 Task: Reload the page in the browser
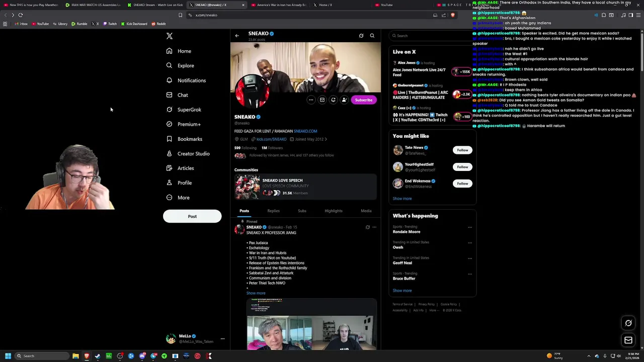click(x=21, y=15)
